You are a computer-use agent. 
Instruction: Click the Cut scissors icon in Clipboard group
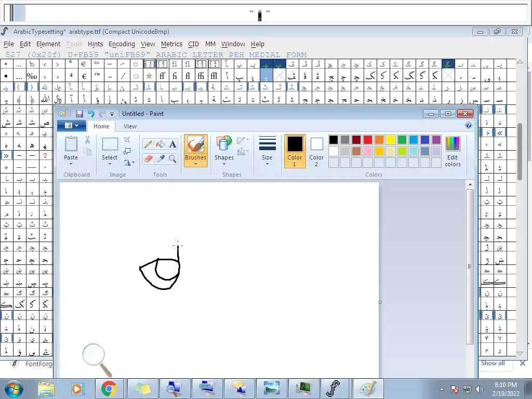click(x=87, y=139)
